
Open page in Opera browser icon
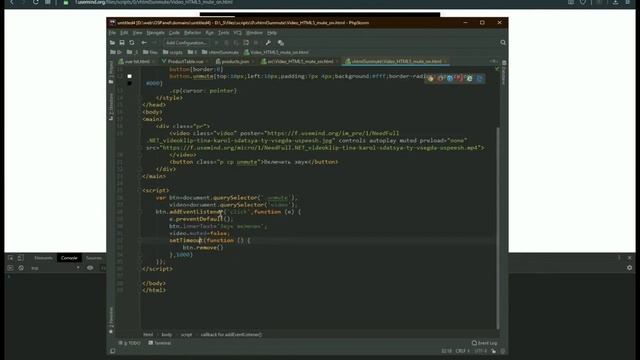tap(460, 78)
